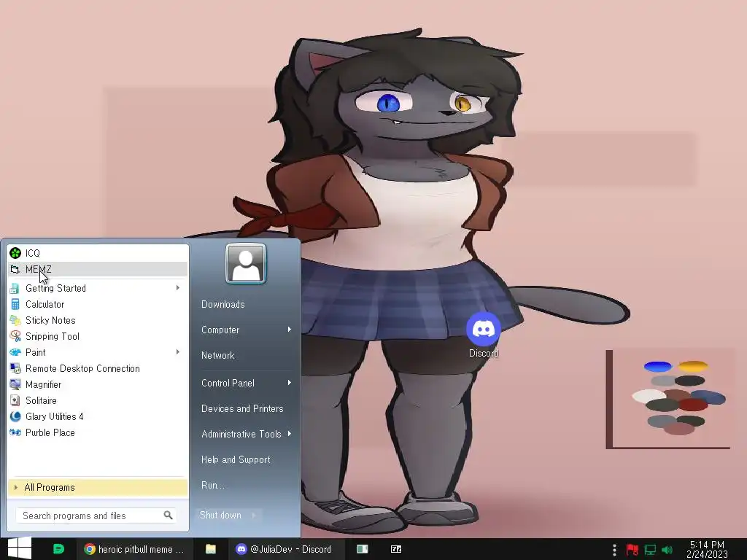
Task: Click the network tray icon
Action: (x=650, y=550)
